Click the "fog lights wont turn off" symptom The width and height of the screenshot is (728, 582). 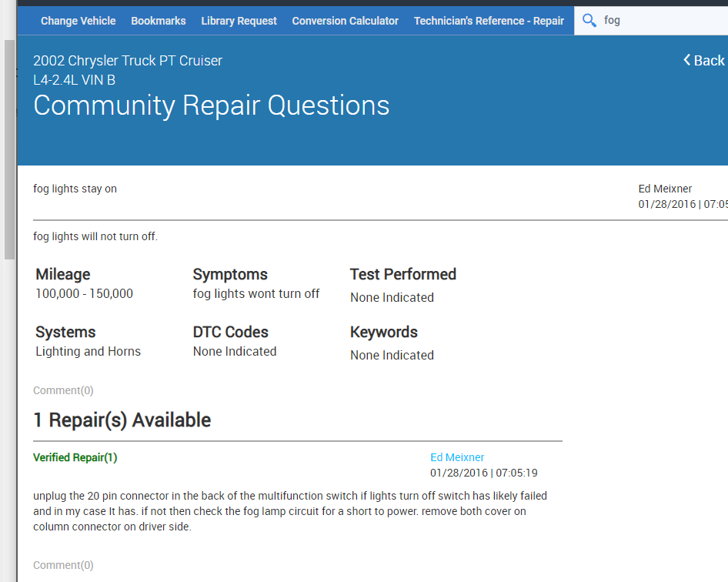(x=255, y=294)
